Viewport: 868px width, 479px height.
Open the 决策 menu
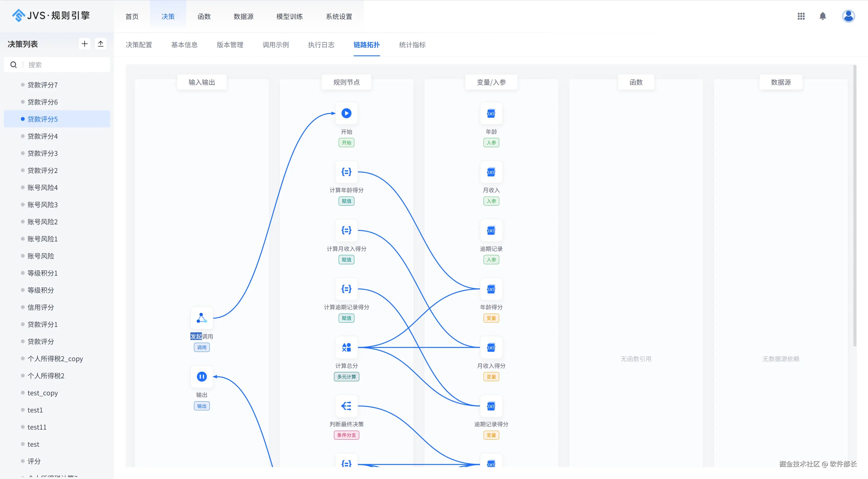coord(168,17)
